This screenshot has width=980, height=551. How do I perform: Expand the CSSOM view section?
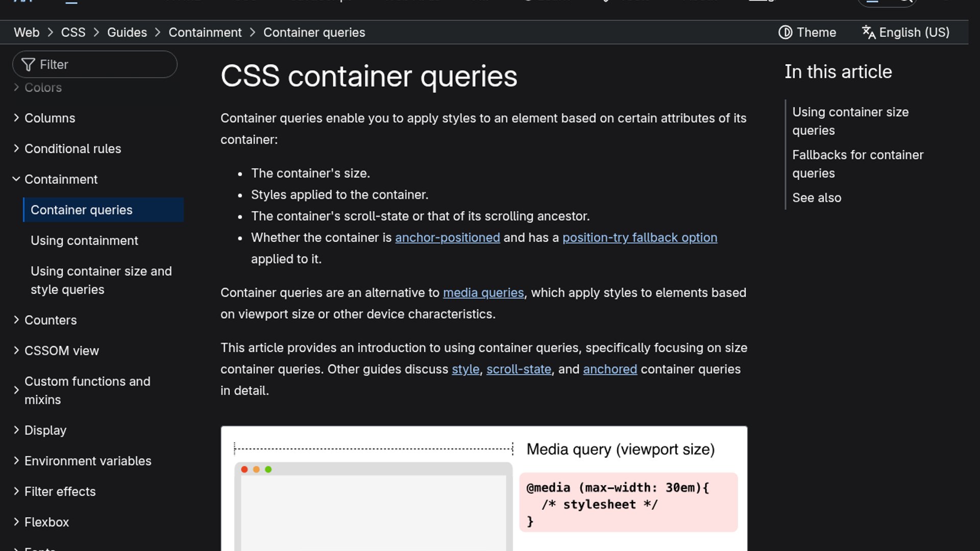pyautogui.click(x=16, y=350)
